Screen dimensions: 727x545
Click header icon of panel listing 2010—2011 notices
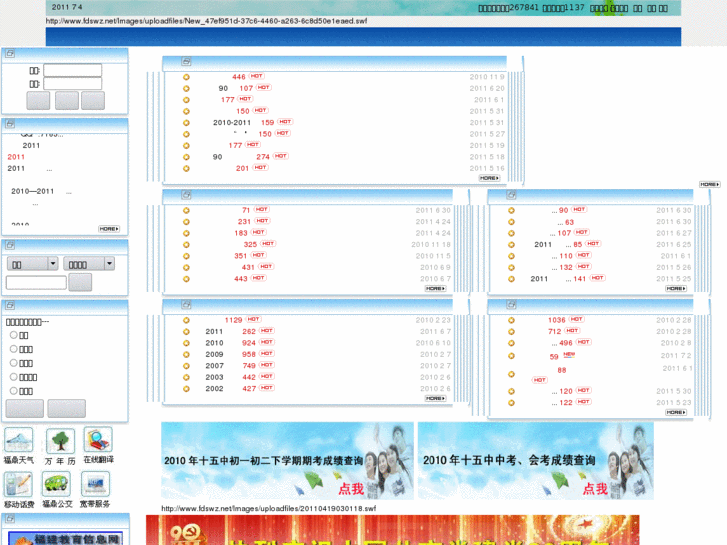10,124
